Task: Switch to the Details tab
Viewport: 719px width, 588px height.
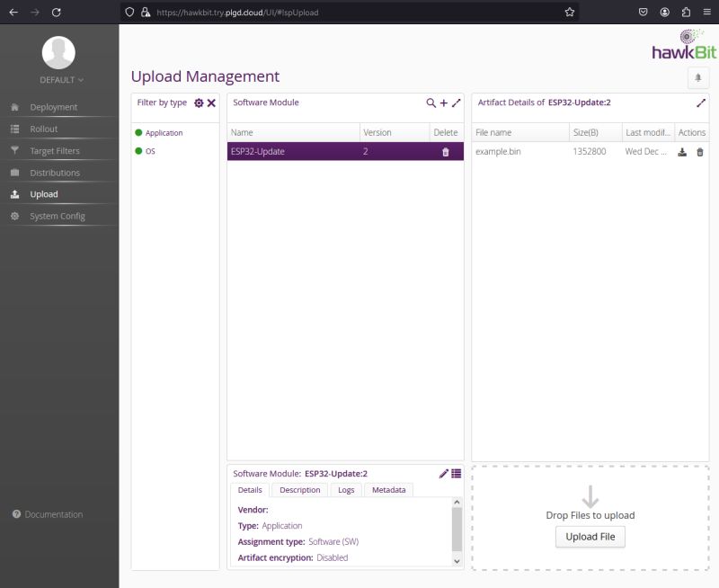Action: tap(250, 490)
